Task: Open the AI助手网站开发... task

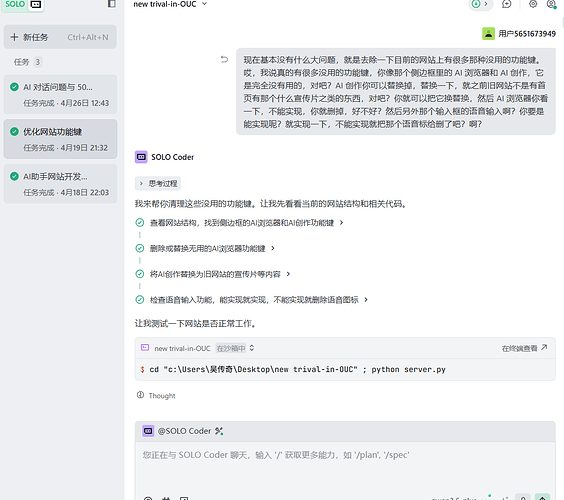Action: (60, 184)
